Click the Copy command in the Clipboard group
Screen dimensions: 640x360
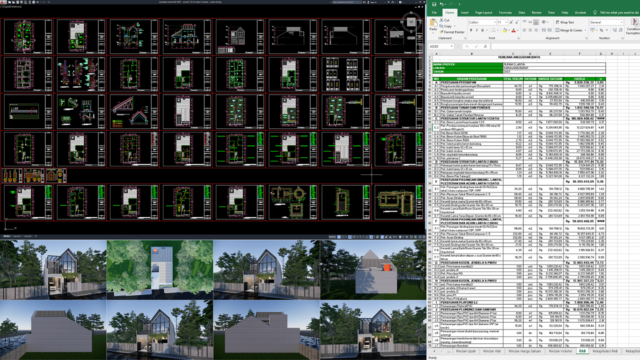[446, 26]
